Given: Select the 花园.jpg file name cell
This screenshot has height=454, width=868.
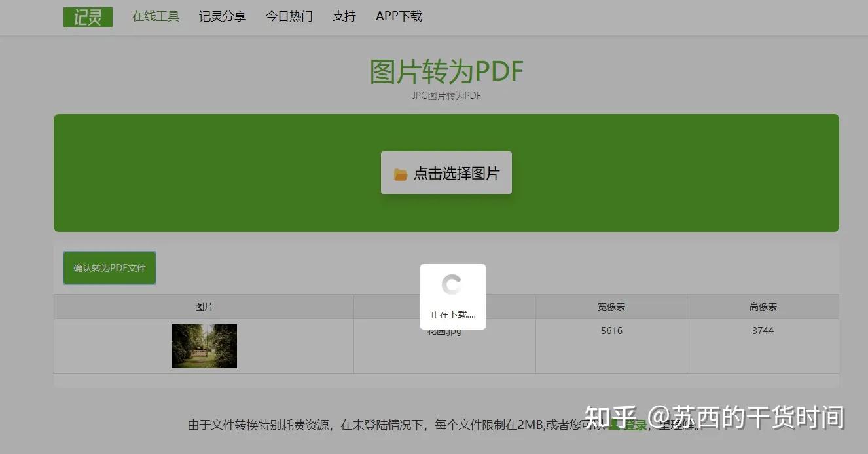Looking at the screenshot, I should [444, 331].
